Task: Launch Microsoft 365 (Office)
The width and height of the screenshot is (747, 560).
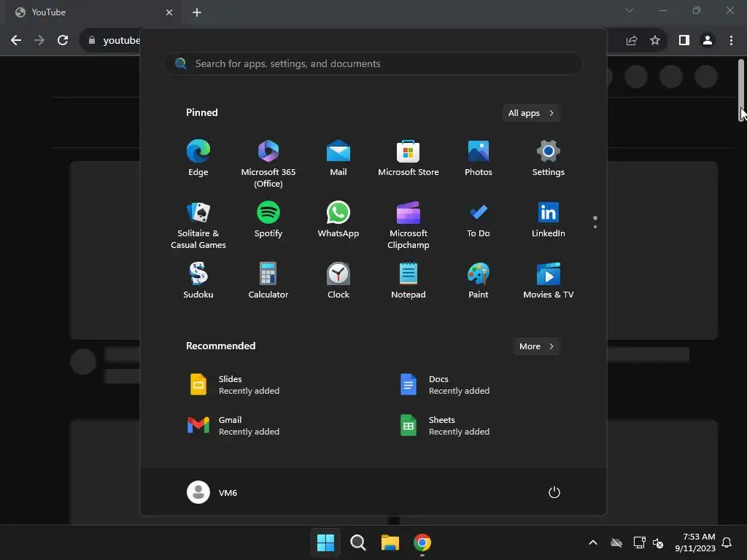Action: click(x=268, y=163)
